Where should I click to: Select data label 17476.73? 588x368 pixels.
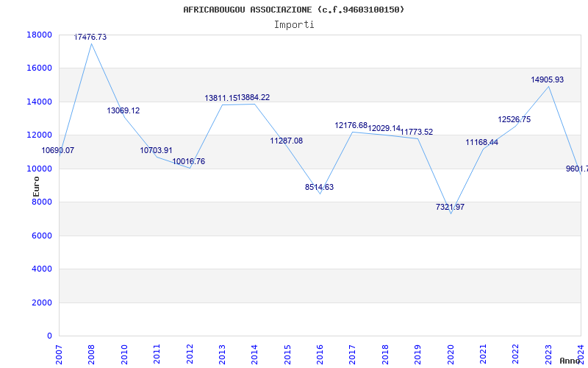(90, 38)
